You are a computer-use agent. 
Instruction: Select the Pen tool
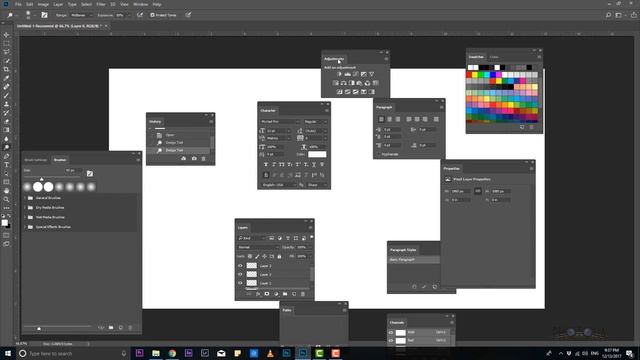coord(7,156)
